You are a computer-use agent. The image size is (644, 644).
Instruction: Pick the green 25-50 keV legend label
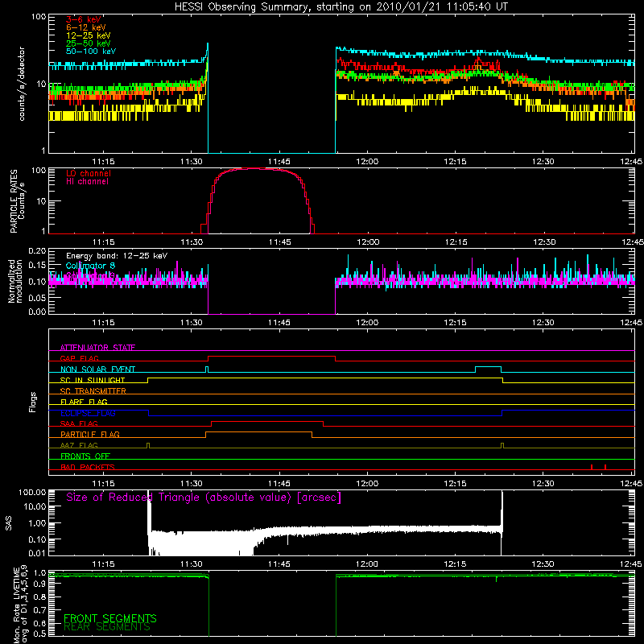point(89,43)
